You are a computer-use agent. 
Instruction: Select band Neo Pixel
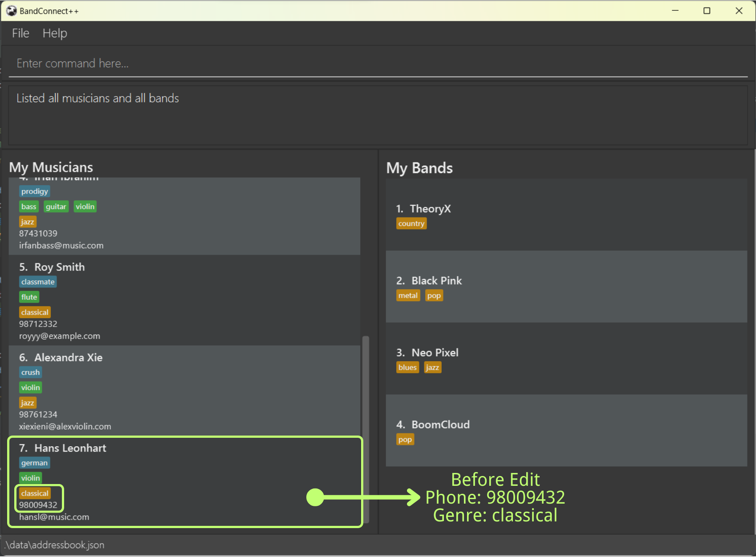click(x=566, y=359)
